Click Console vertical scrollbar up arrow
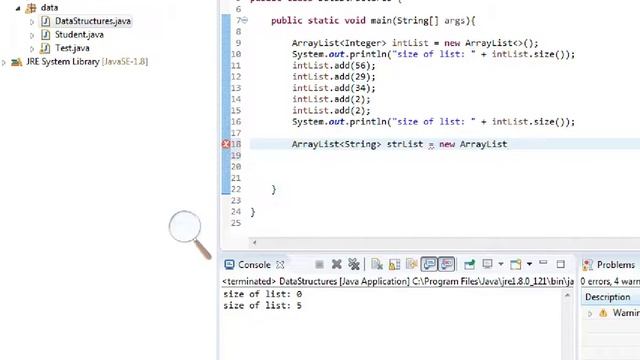This screenshot has height=360, width=640. pos(567,295)
